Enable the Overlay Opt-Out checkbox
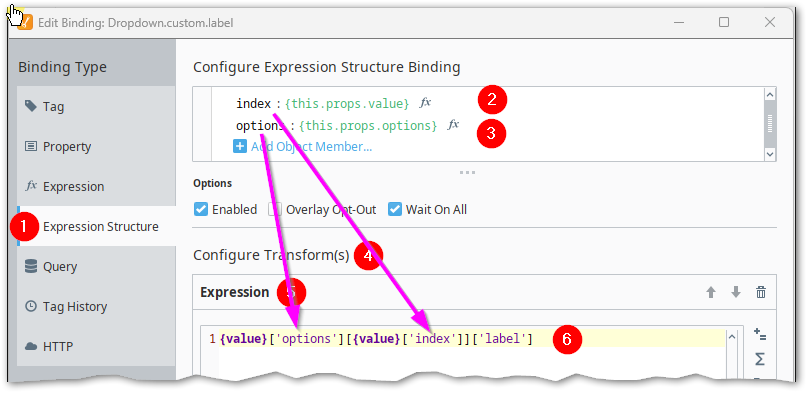The height and width of the screenshot is (393, 807). pos(274,210)
